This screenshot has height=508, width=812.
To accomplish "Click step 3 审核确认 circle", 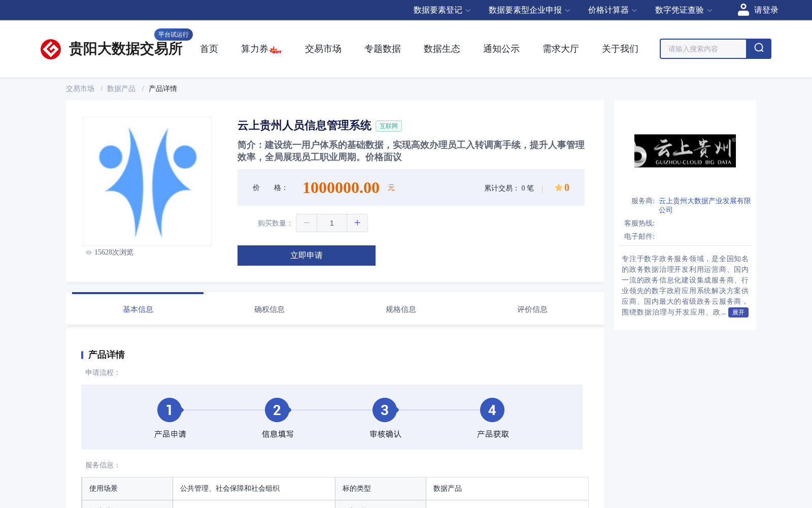I will click(x=385, y=410).
